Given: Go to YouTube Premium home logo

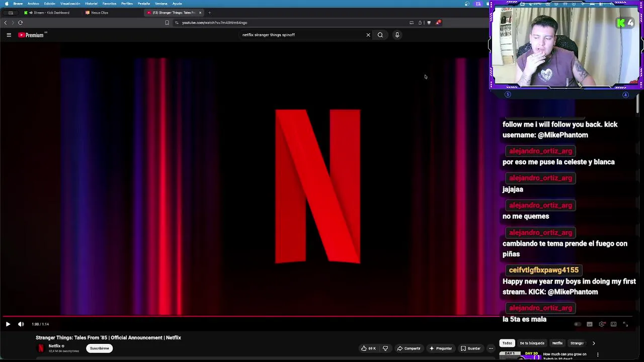Looking at the screenshot, I should pos(32,35).
